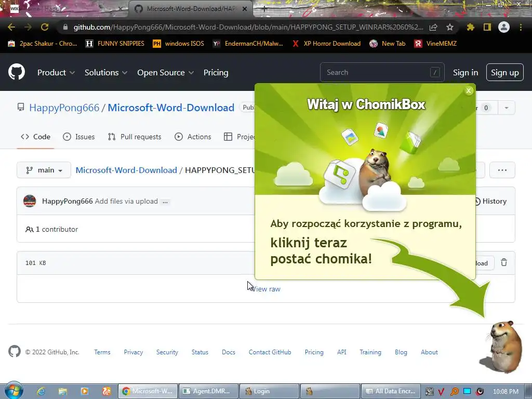Open the footer Contact GitHub link
532x399 pixels.
click(270, 352)
